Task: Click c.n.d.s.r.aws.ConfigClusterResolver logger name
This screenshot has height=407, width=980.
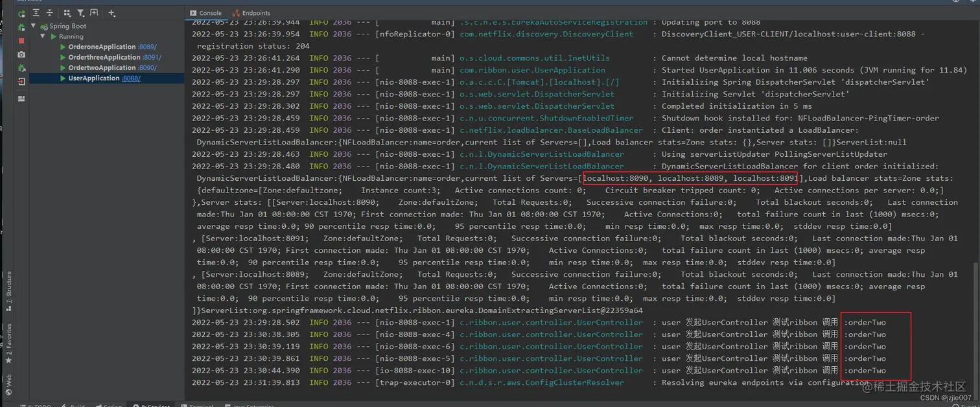Action: point(542,382)
